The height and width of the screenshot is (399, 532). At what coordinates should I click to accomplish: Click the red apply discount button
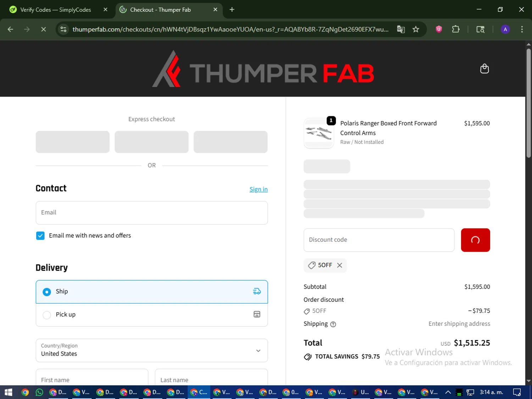[475, 240]
